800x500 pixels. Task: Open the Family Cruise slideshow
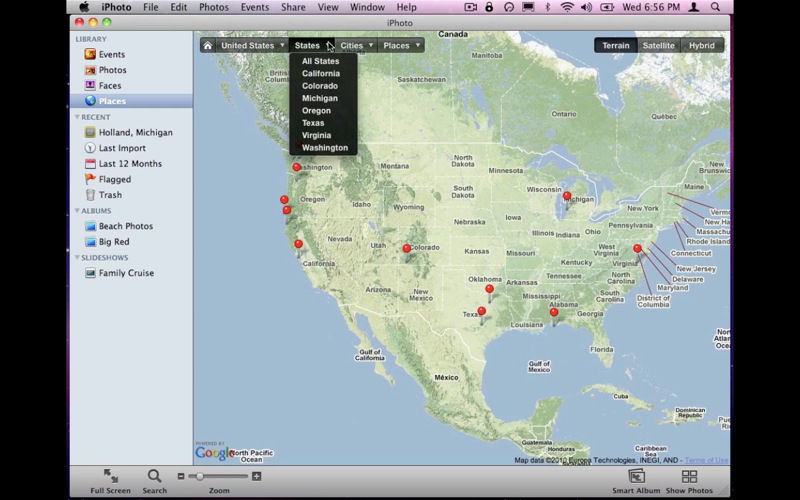(119, 273)
